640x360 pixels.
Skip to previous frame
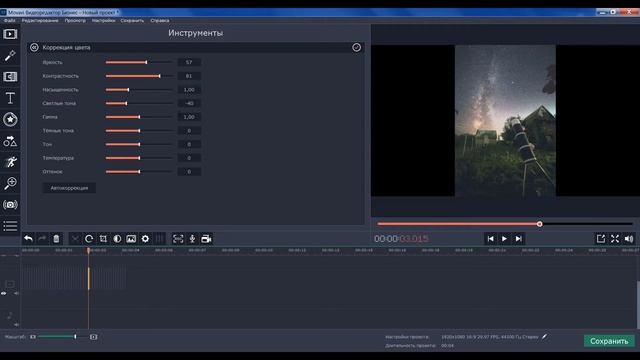coord(491,239)
